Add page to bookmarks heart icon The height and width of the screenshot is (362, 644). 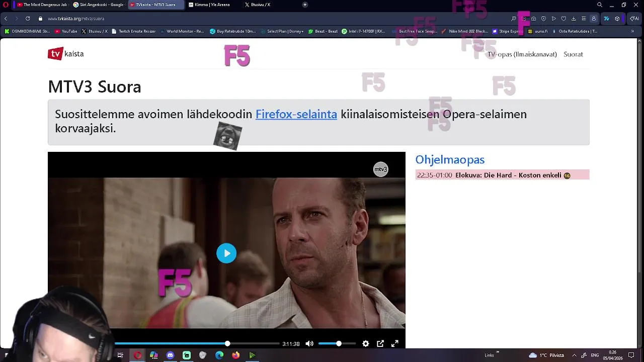(563, 19)
